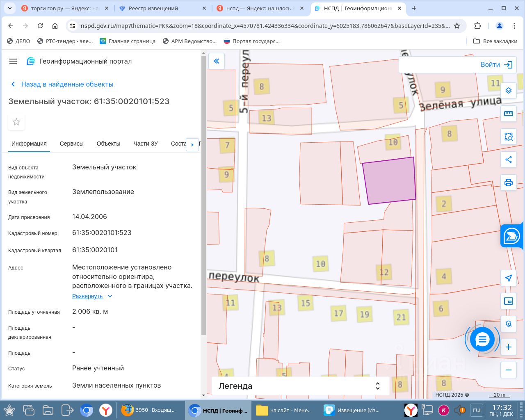Collapse the left information panel

[x=217, y=61]
